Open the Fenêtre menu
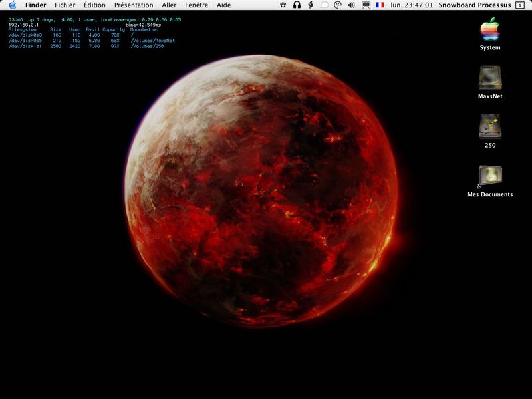 click(196, 5)
